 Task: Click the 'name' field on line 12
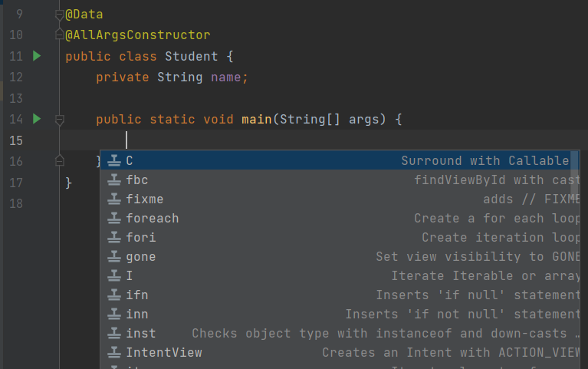point(228,77)
